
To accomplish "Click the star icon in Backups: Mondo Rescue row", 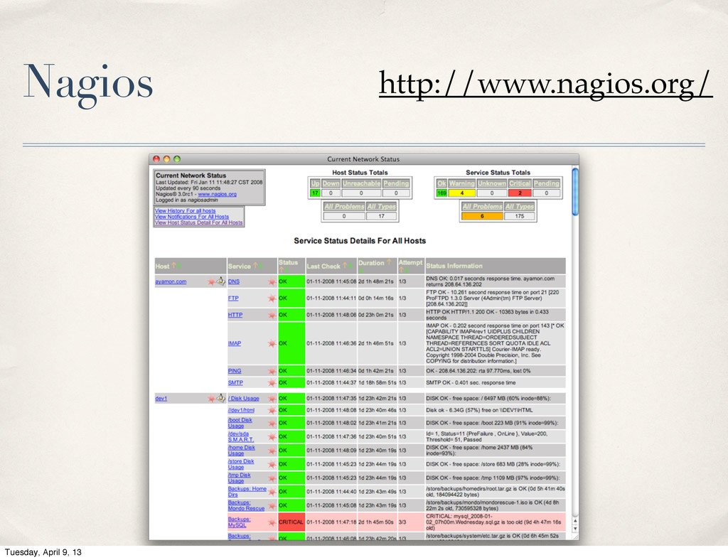I will click(x=272, y=506).
